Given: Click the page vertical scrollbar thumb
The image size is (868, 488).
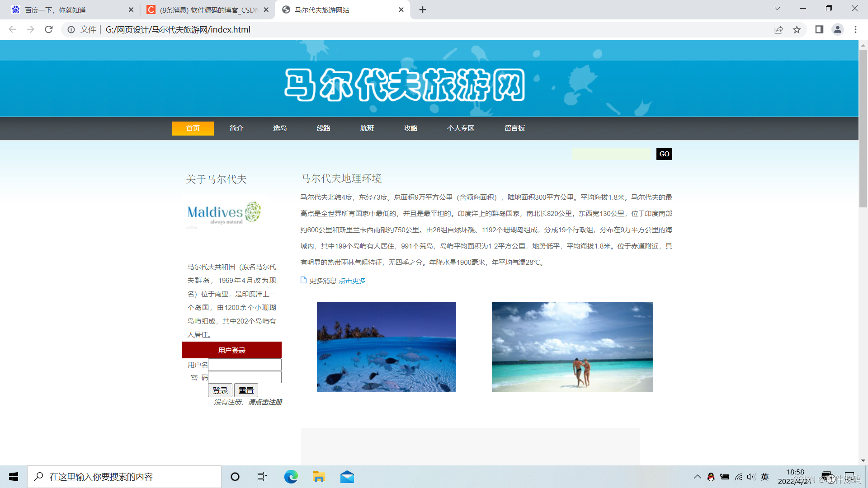Looking at the screenshot, I should coord(863,129).
